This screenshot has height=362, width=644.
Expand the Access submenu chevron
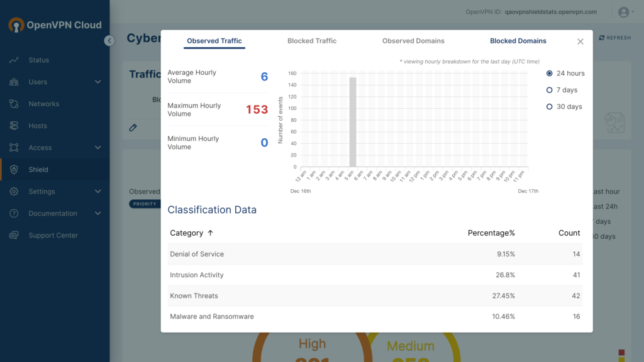pos(97,148)
